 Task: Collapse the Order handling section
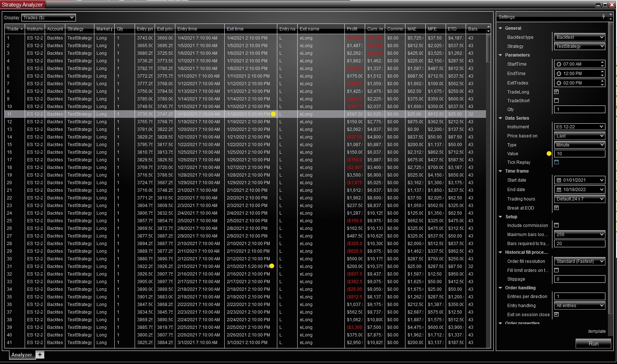click(x=501, y=288)
